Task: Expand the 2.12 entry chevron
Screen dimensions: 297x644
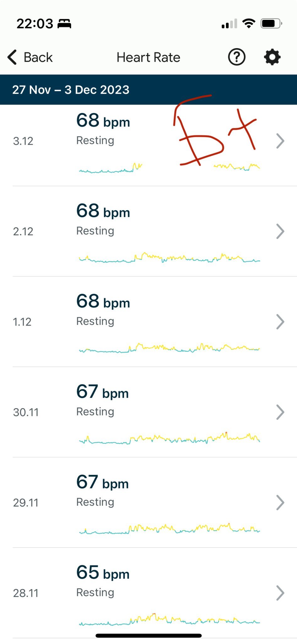Action: click(x=280, y=231)
